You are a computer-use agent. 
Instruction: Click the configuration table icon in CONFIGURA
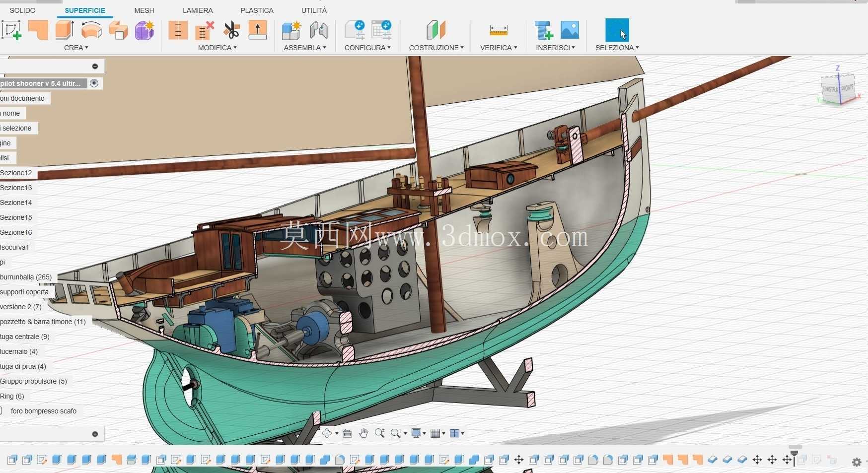click(381, 30)
